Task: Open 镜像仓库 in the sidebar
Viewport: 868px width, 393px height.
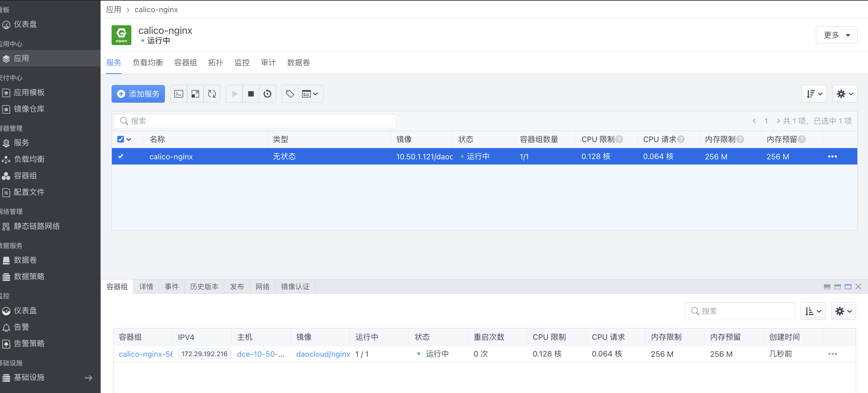Action: [x=29, y=109]
